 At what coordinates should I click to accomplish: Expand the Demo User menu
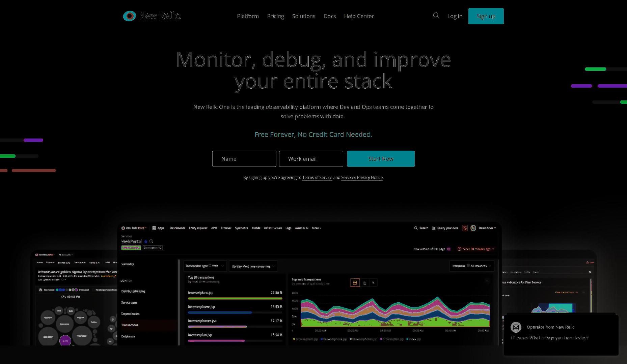point(487,228)
